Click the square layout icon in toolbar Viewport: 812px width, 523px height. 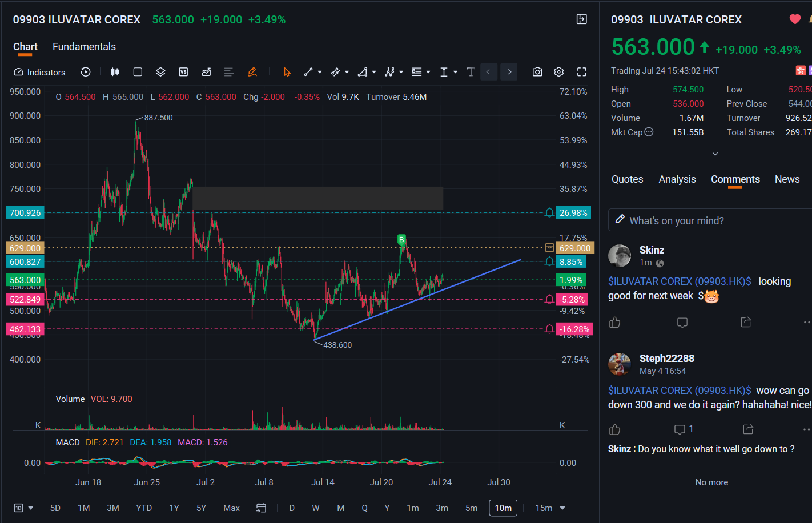[x=138, y=72]
